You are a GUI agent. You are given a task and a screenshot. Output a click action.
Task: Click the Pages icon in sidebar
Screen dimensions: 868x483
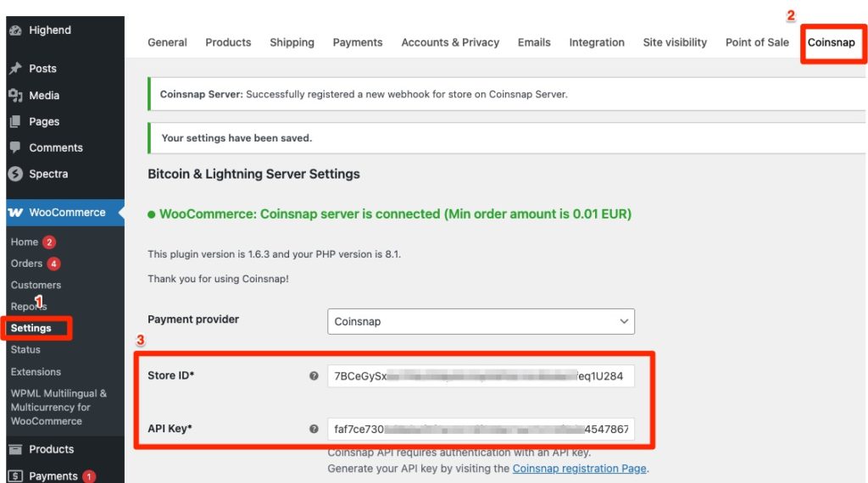(15, 121)
